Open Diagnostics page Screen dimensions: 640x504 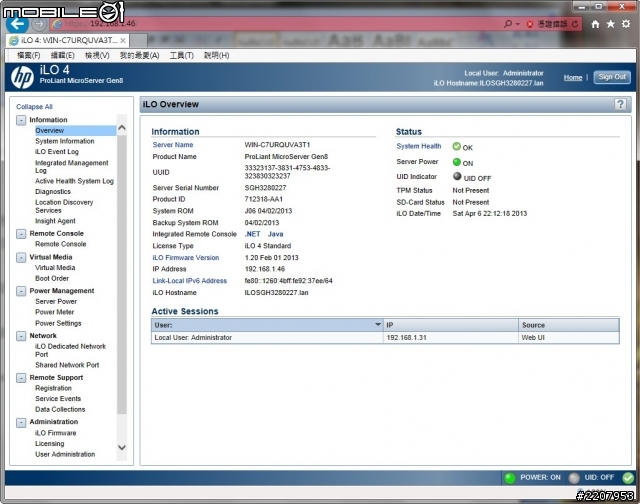point(53,192)
